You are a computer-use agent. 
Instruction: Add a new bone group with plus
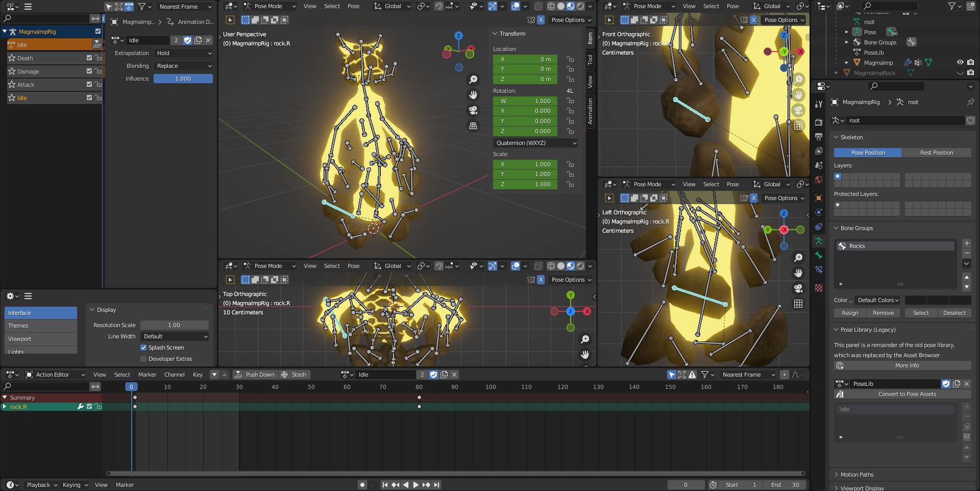pyautogui.click(x=966, y=243)
